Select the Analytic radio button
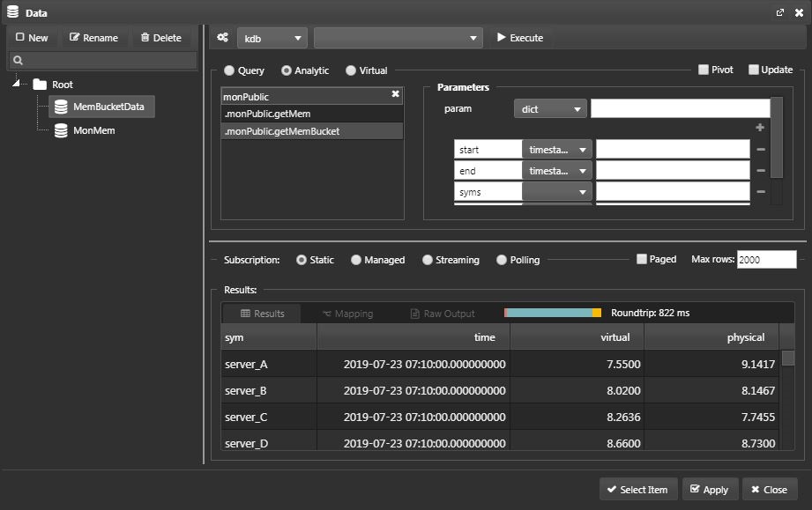The image size is (812, 510). 286,70
